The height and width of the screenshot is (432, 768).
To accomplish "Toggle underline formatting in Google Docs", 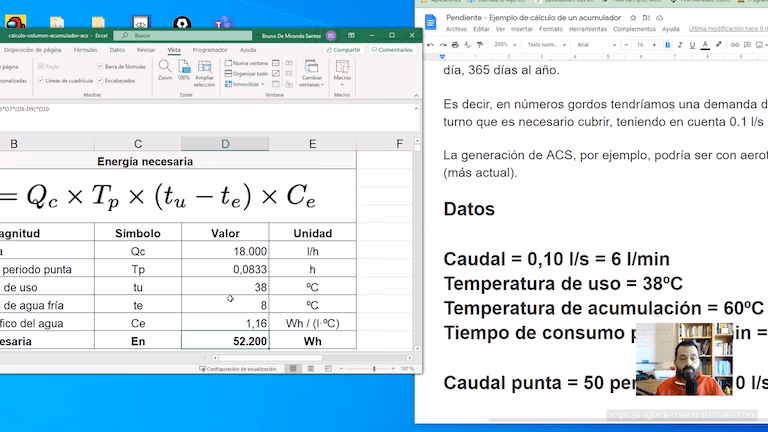I will click(692, 45).
